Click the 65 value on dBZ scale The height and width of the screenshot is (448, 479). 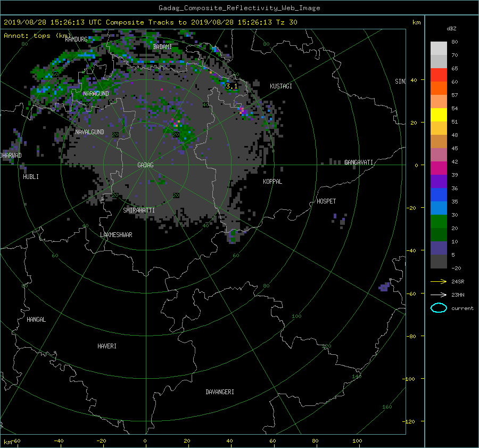tap(455, 69)
